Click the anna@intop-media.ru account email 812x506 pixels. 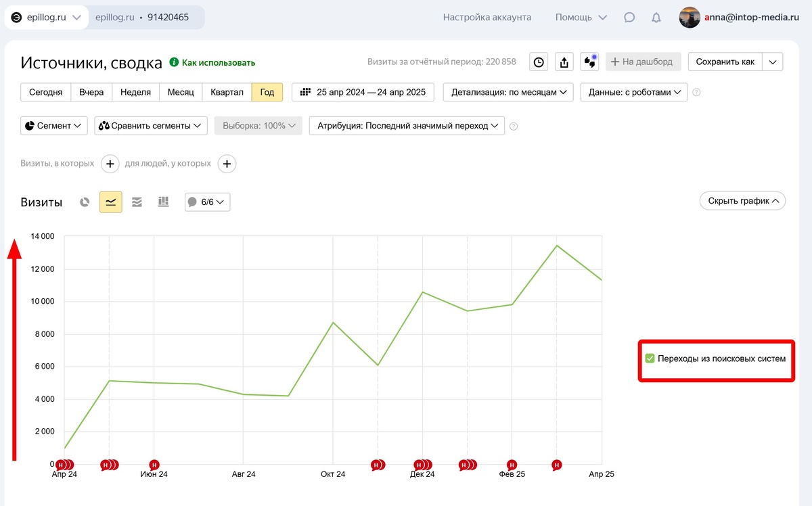click(x=752, y=18)
